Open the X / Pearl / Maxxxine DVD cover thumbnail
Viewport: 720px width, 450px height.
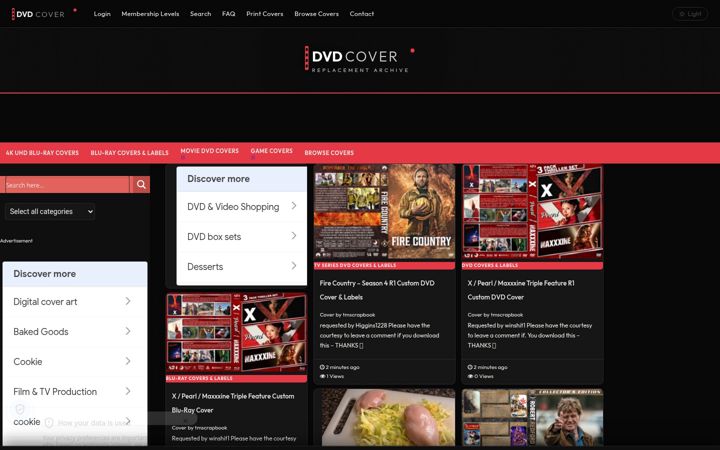[532, 213]
